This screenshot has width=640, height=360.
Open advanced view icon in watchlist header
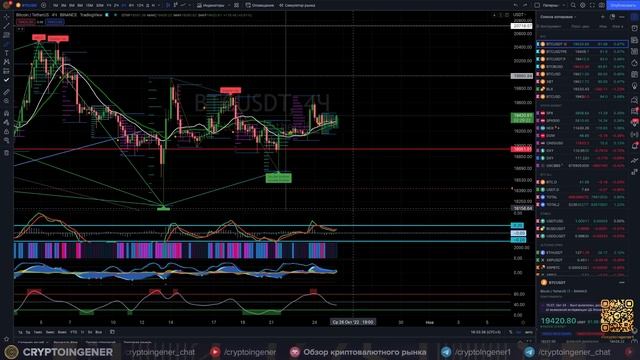click(612, 17)
